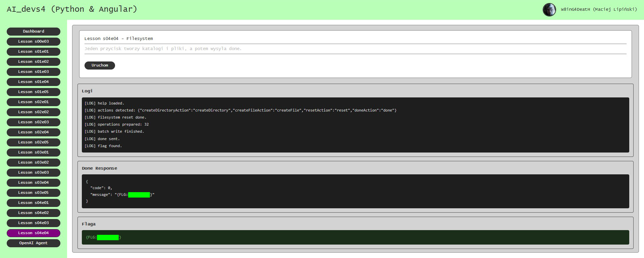Open the OpenAI Agent page

click(34, 243)
